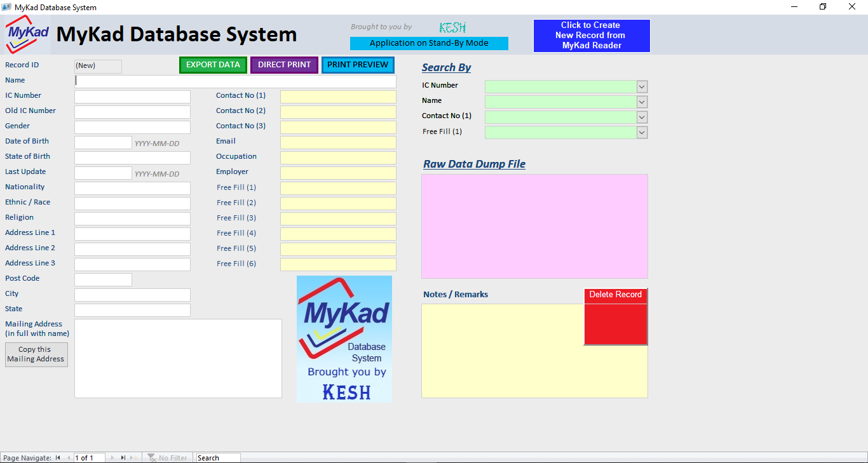Viewport: 868px width, 463px height.
Task: Click the Free Fill (4) field
Action: [338, 234]
